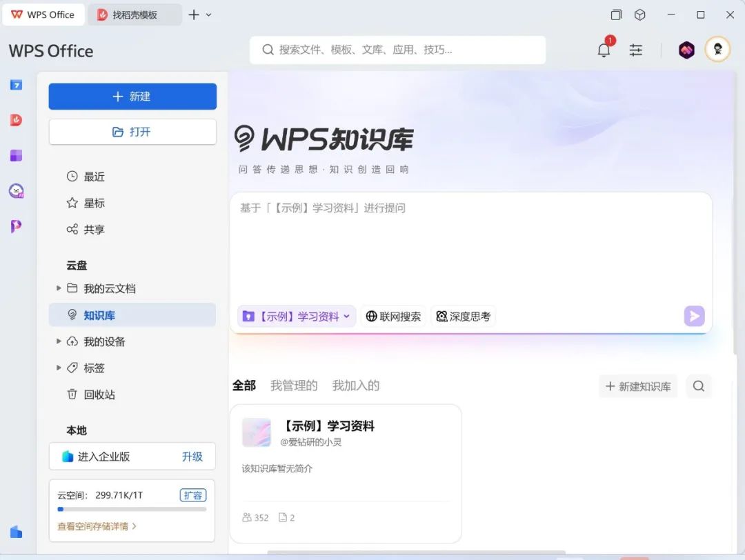Open the dropdown arrow next to new tab

pos(208,14)
